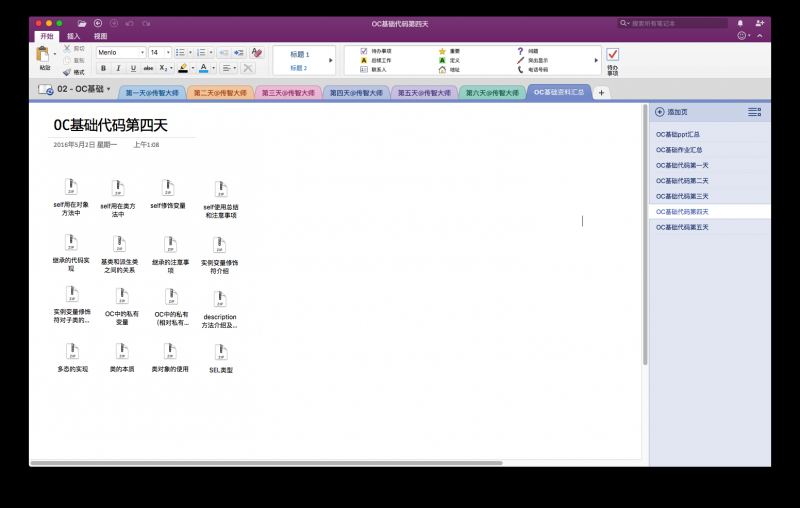Click 添加页 to add a page
The height and width of the screenshot is (508, 800).
click(672, 112)
